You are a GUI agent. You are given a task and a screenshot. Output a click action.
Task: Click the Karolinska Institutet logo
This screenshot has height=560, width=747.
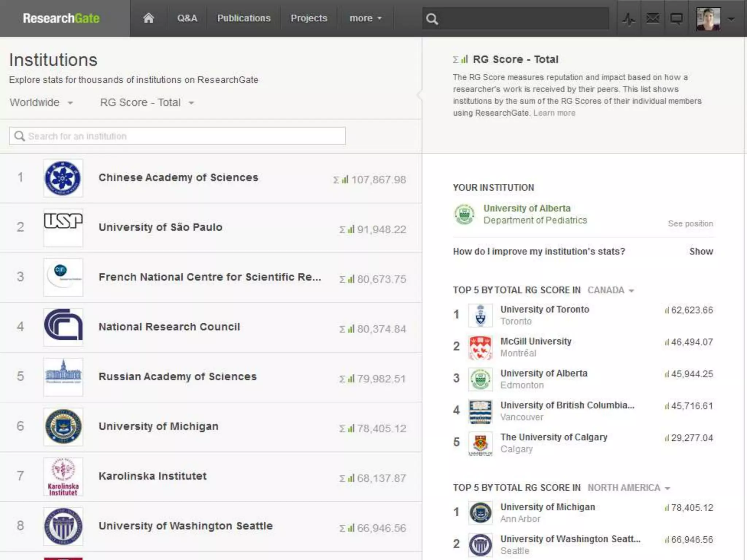pos(63,477)
